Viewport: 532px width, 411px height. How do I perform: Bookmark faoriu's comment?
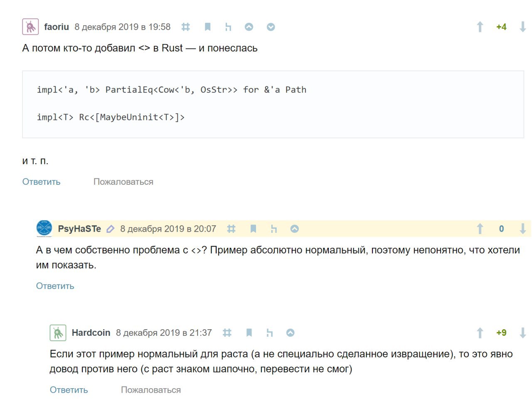208,27
